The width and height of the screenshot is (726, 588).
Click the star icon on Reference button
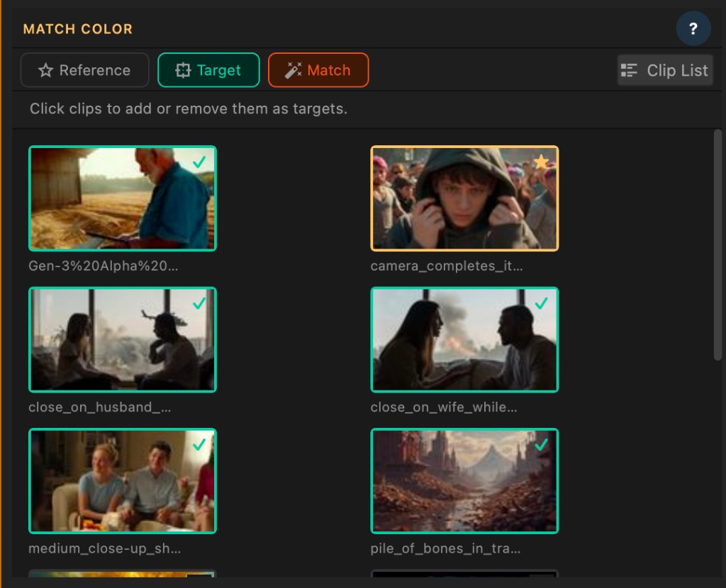45,70
